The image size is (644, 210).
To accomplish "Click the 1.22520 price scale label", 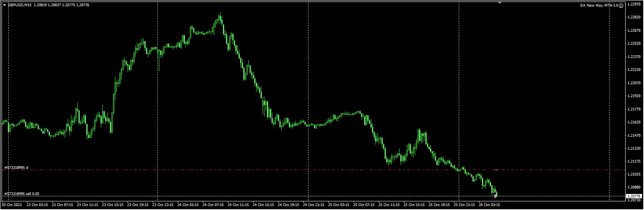I will click(x=634, y=43).
